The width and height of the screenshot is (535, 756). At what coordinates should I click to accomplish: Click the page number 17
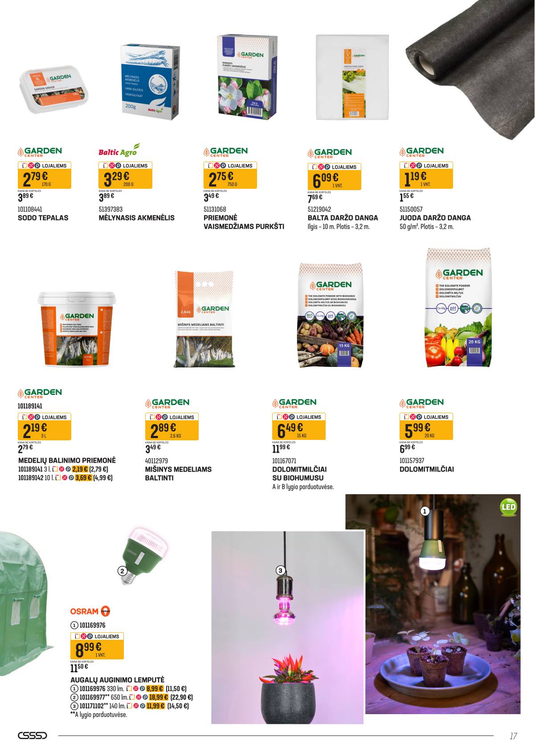pyautogui.click(x=513, y=736)
